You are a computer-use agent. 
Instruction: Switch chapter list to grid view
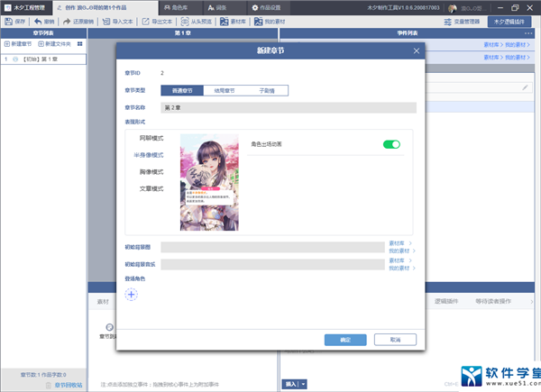[x=79, y=44]
